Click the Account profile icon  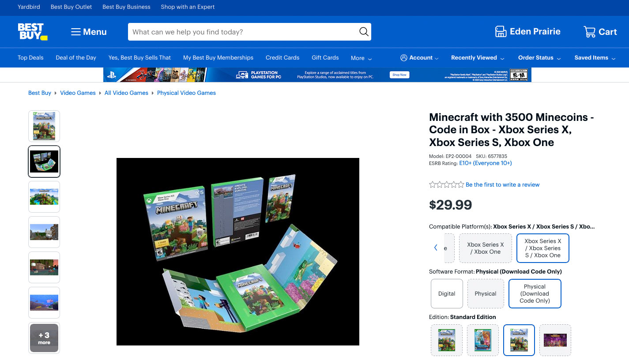[403, 58]
